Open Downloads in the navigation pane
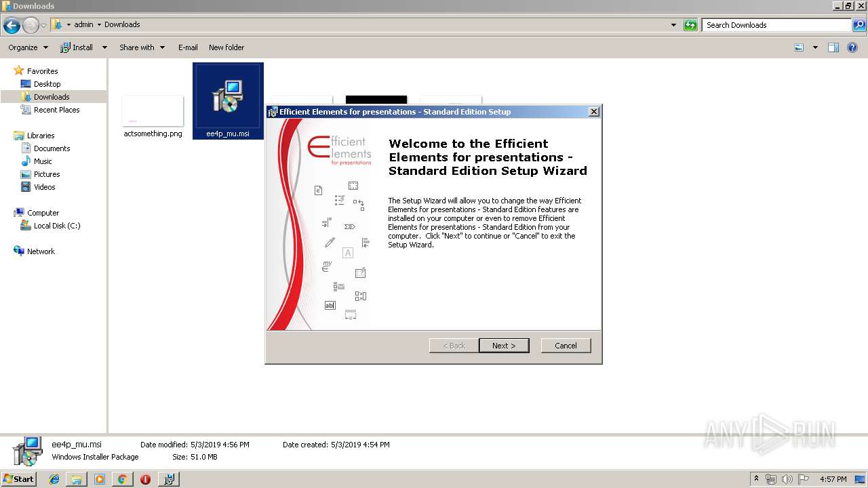This screenshot has height=488, width=868. pyautogui.click(x=52, y=97)
